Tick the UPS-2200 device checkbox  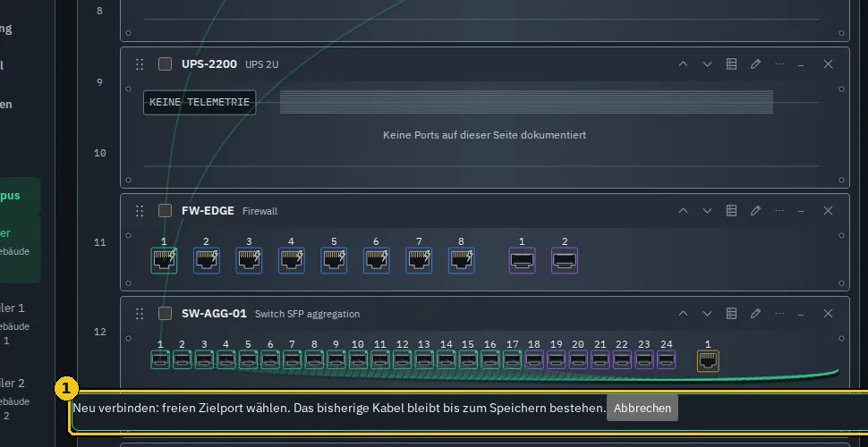click(x=165, y=64)
